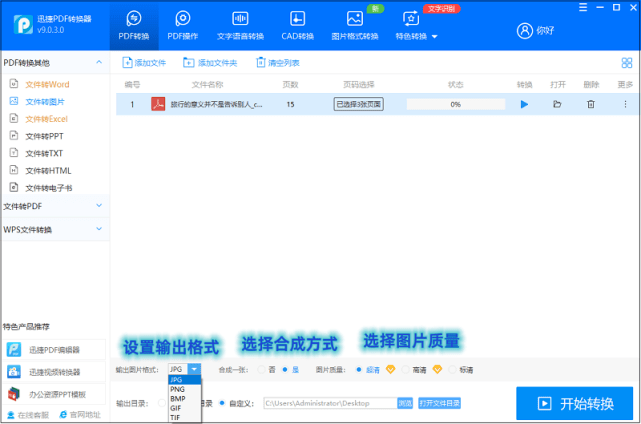This screenshot has width=641, height=424.
Task: Choose TIF from the format list
Action: tap(185, 417)
